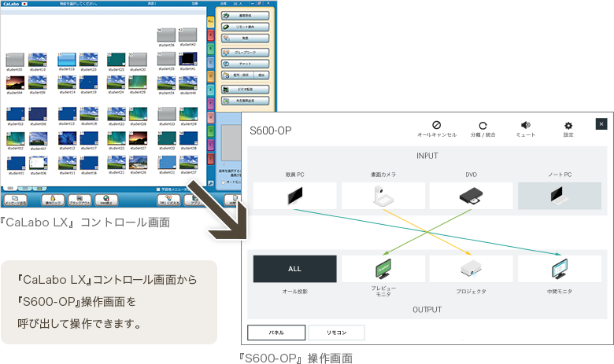Click the Japan flag icon in CaLabo title
The width and height of the screenshot is (614, 364).
[x=24, y=3]
